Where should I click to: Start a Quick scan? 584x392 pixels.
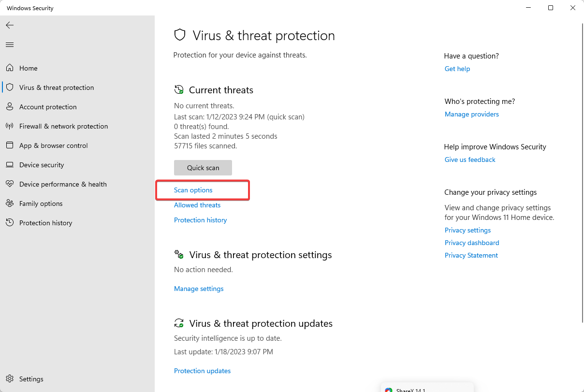pyautogui.click(x=203, y=167)
